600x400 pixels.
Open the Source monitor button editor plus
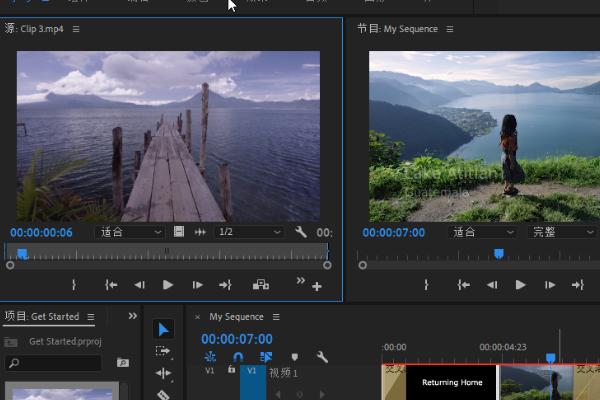tap(316, 286)
